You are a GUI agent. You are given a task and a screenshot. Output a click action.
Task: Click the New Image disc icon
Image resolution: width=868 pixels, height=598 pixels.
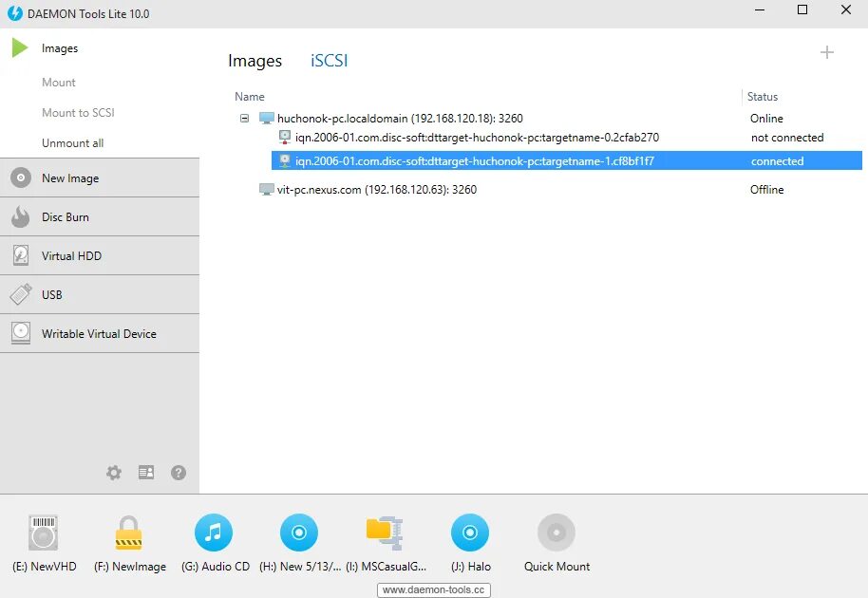pyautogui.click(x=21, y=178)
